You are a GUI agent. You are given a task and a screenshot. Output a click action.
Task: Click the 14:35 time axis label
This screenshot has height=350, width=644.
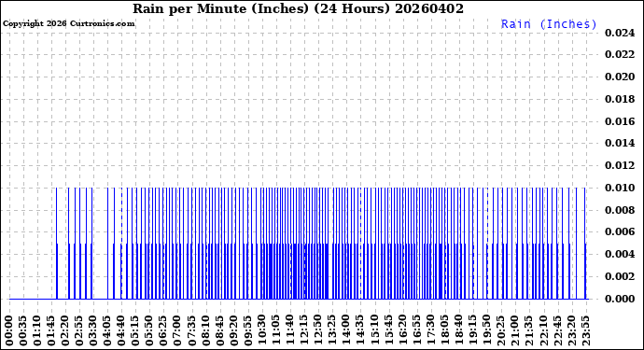(360, 330)
